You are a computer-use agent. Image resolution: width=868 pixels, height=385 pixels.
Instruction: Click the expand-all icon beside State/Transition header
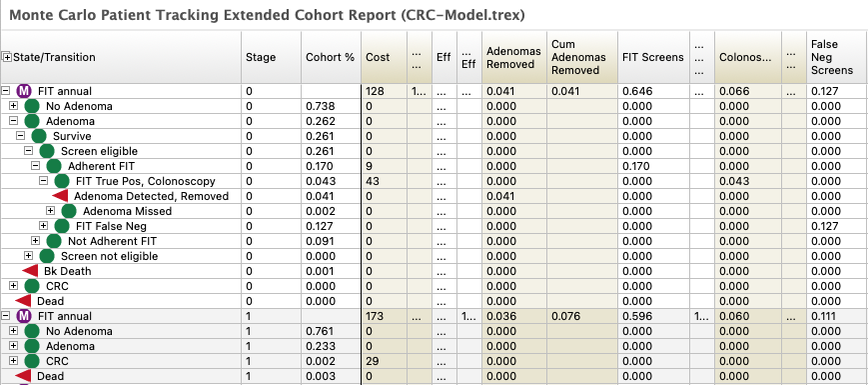click(x=7, y=57)
